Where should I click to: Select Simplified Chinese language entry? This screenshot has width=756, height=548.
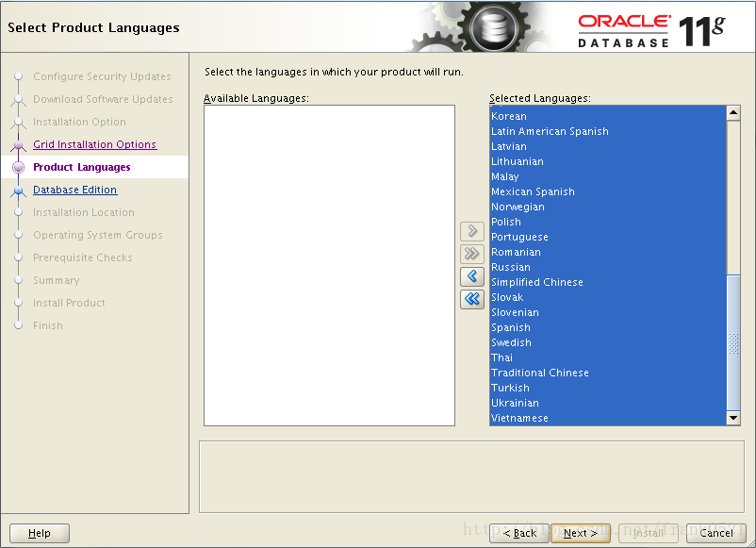point(608,282)
